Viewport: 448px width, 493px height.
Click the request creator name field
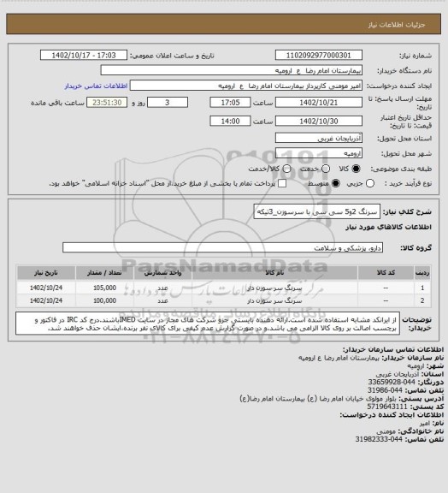[246, 86]
